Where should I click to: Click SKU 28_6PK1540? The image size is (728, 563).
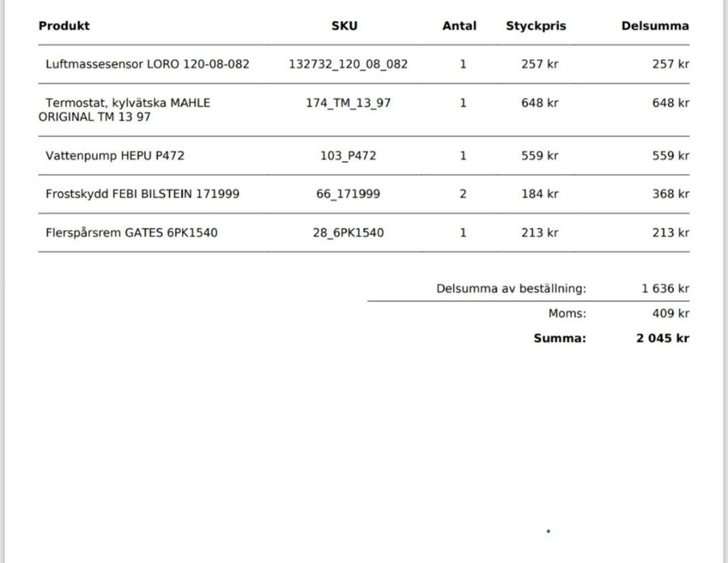coord(348,232)
